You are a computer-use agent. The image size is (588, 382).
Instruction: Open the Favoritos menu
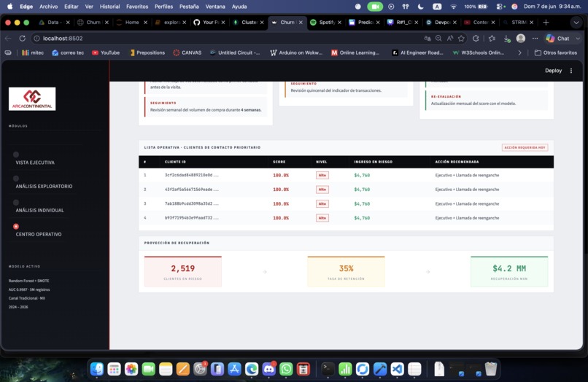[137, 7]
